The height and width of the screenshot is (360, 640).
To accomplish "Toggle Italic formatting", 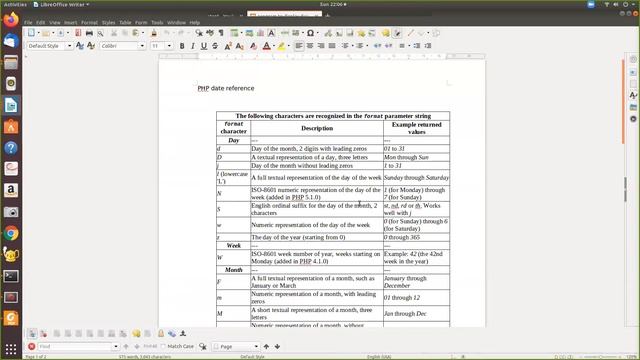I will (x=193, y=46).
